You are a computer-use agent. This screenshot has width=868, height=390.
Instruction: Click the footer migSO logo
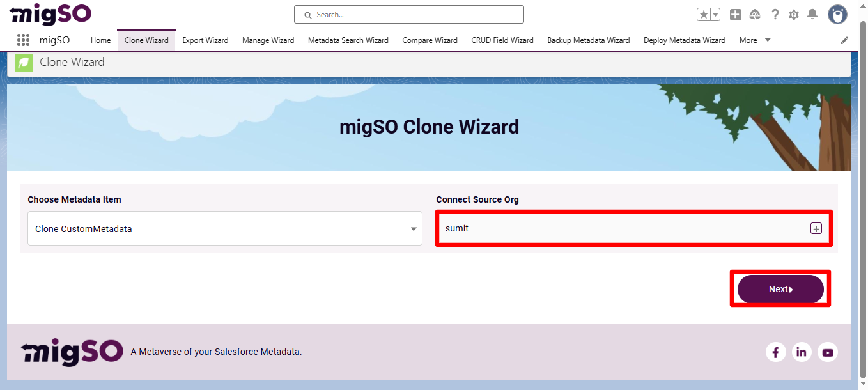[72, 352]
